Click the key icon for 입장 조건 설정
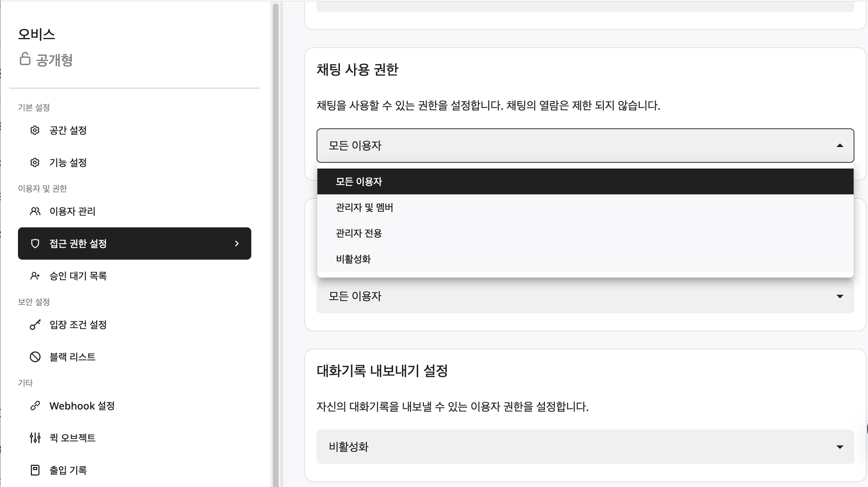This screenshot has width=868, height=487. point(35,325)
